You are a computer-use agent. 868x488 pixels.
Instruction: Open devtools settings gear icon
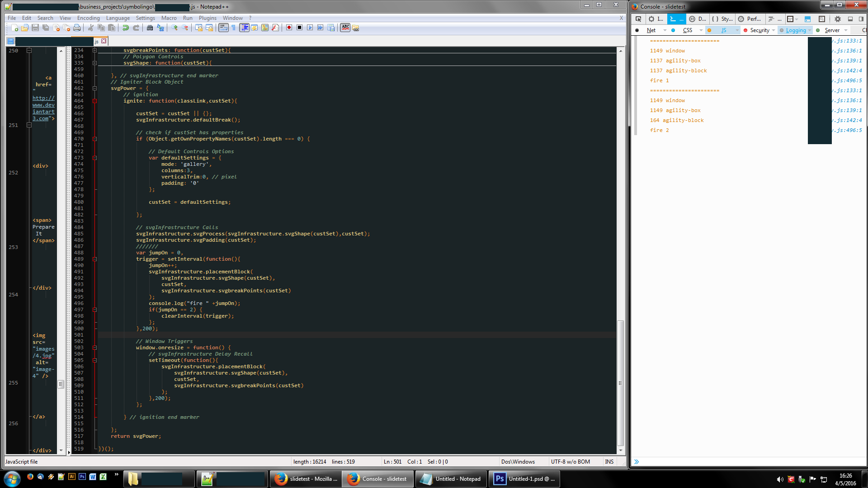837,19
